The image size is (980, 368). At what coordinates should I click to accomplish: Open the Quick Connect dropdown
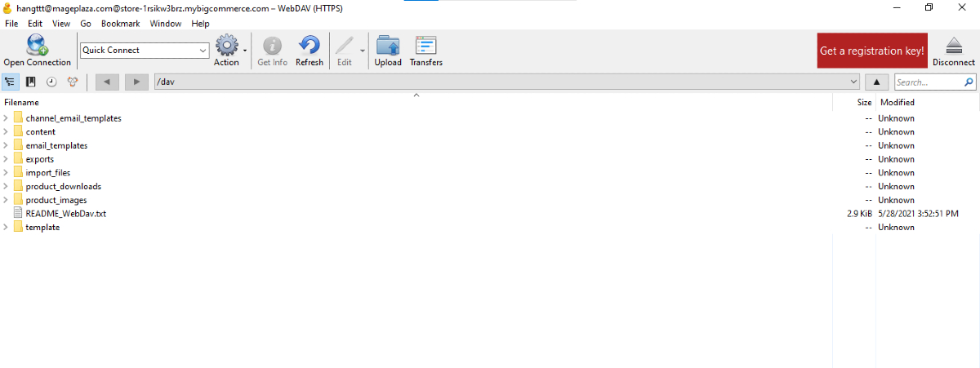(x=203, y=51)
